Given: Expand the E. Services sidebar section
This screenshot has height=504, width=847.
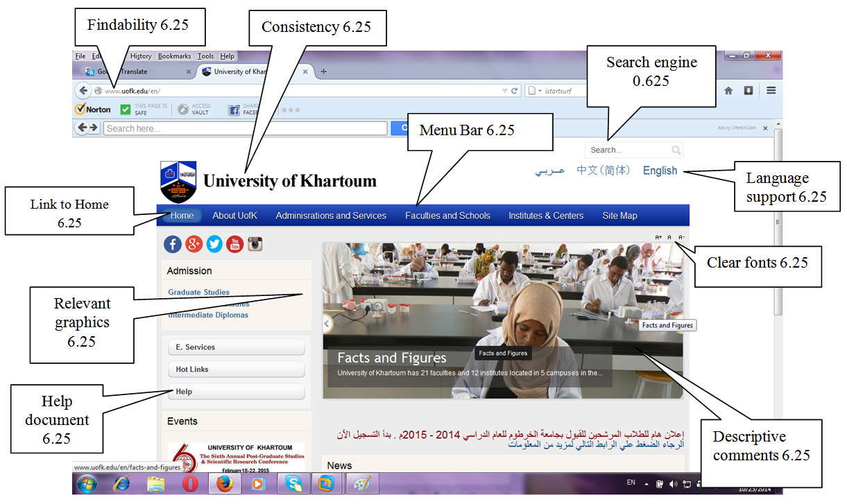Looking at the screenshot, I should (x=236, y=347).
